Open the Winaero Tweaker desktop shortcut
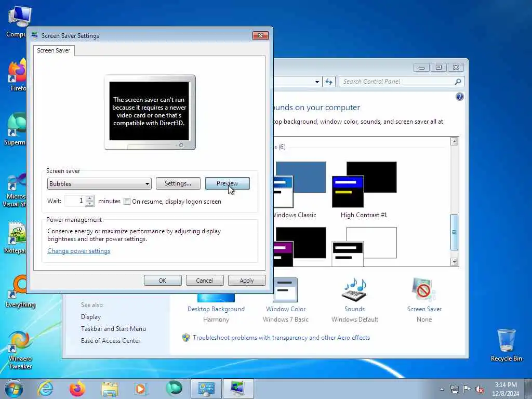 click(x=20, y=350)
